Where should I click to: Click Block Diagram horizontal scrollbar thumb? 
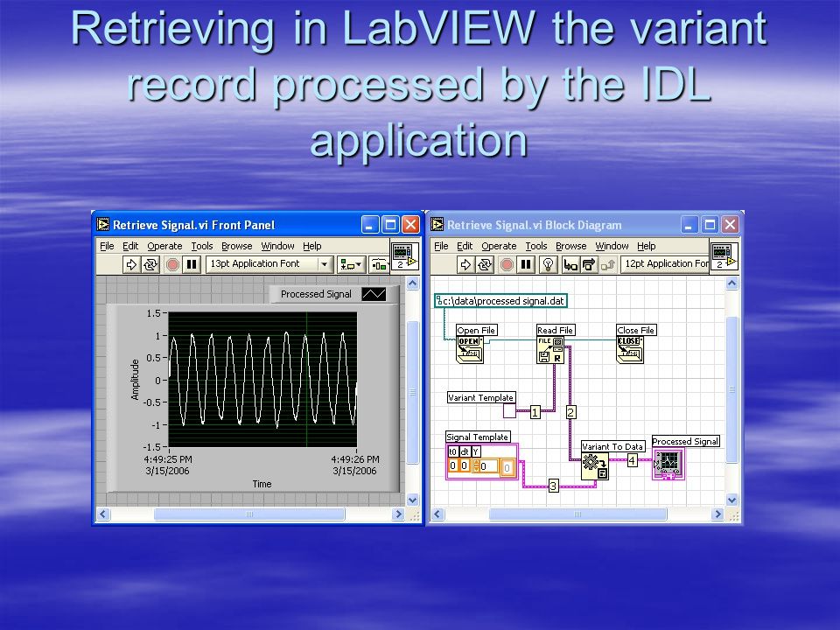click(578, 514)
